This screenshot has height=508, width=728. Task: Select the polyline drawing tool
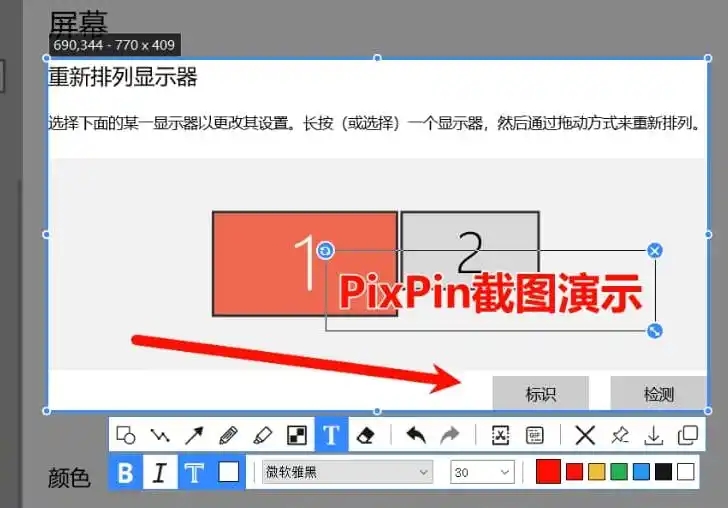pos(160,435)
